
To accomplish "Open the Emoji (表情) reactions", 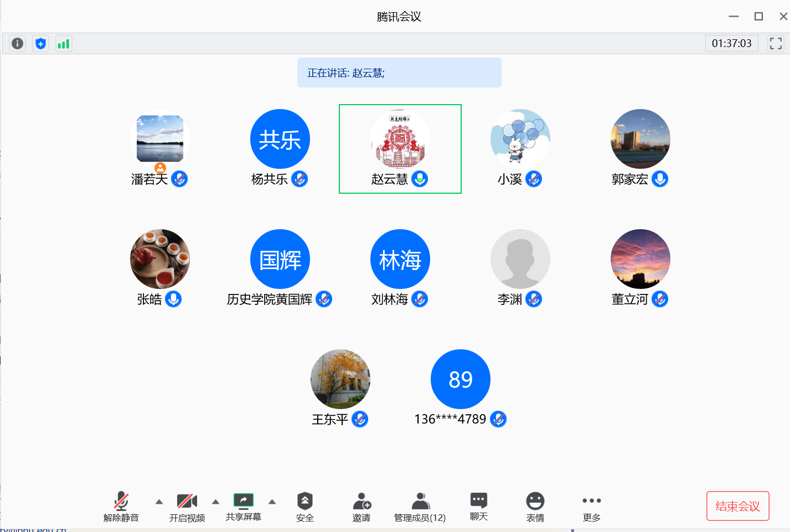I will pyautogui.click(x=535, y=507).
